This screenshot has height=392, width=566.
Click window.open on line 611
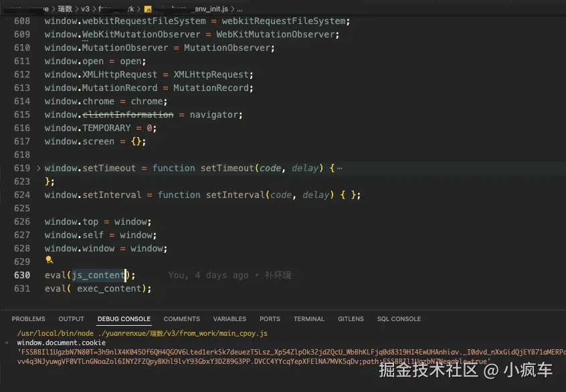pos(74,61)
